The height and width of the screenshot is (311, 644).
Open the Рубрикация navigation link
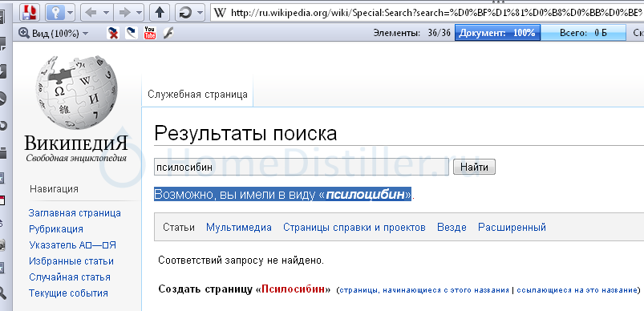click(56, 229)
